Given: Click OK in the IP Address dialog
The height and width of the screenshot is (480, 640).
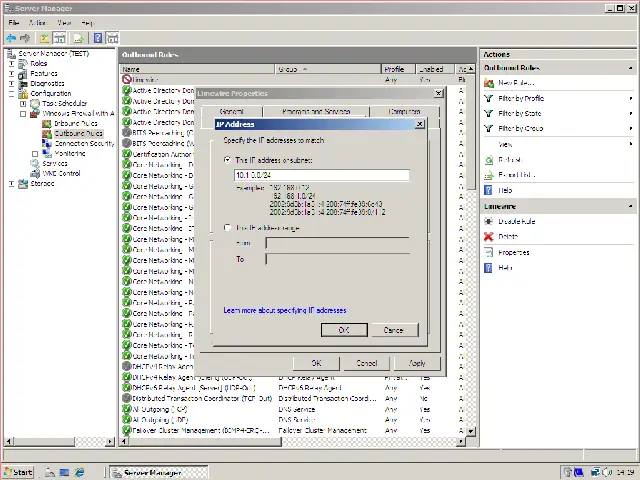Looking at the screenshot, I should pyautogui.click(x=344, y=330).
